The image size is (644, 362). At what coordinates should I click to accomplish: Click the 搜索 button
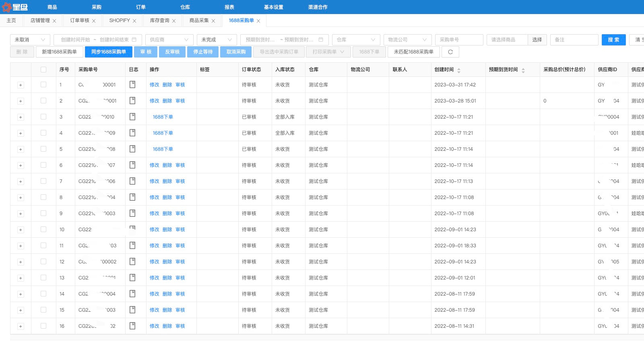[x=613, y=39]
